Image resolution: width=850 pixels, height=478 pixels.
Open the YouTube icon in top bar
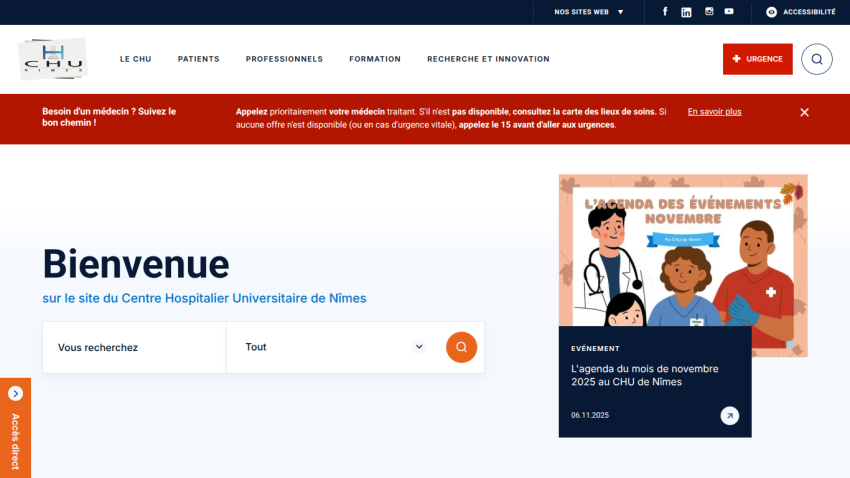(x=729, y=11)
